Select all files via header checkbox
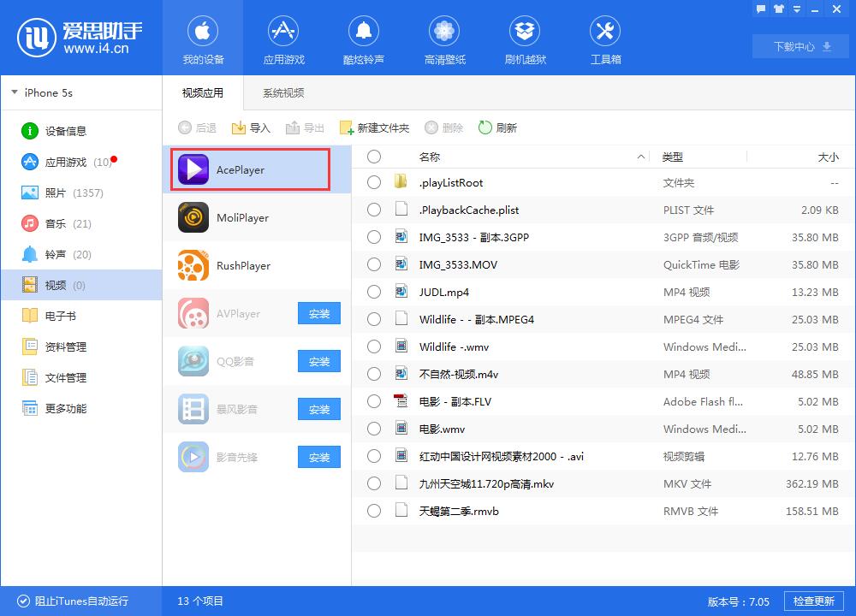This screenshot has height=616, width=856. pos(374,157)
